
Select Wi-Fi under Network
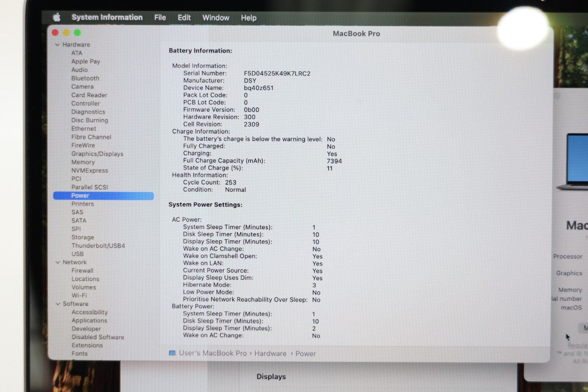pyautogui.click(x=79, y=295)
